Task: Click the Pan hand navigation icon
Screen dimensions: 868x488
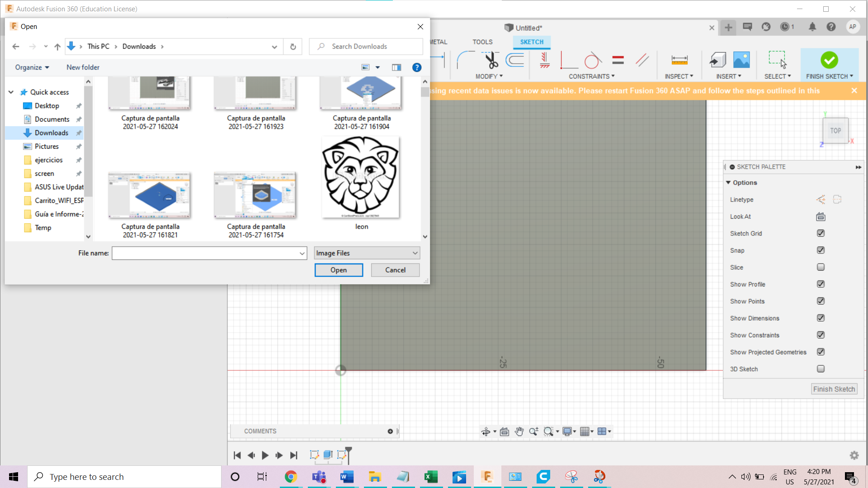Action: (519, 432)
